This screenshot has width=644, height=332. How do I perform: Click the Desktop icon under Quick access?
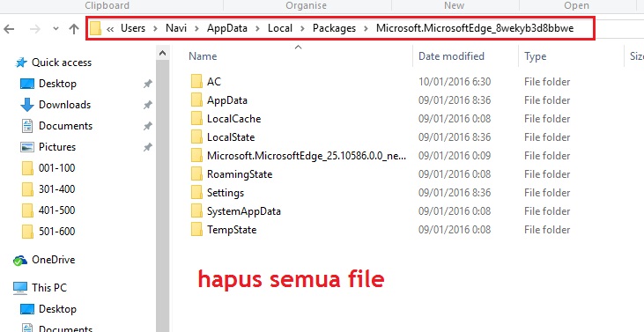27,84
